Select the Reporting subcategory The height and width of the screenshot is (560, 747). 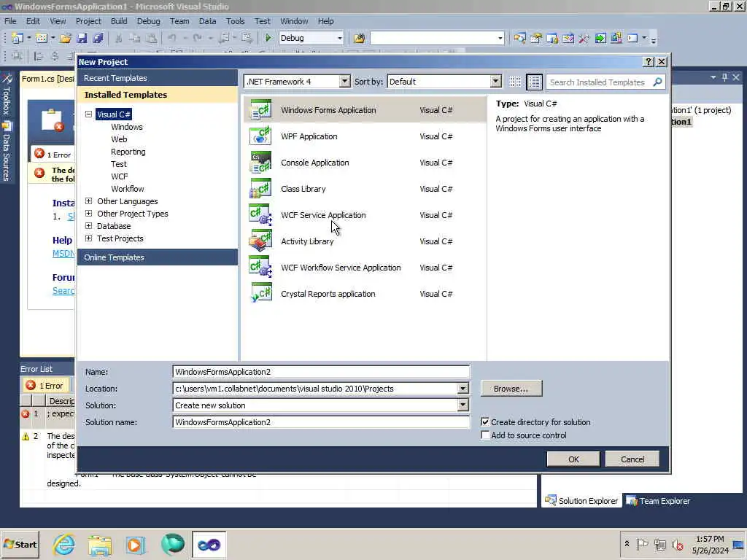pos(128,152)
